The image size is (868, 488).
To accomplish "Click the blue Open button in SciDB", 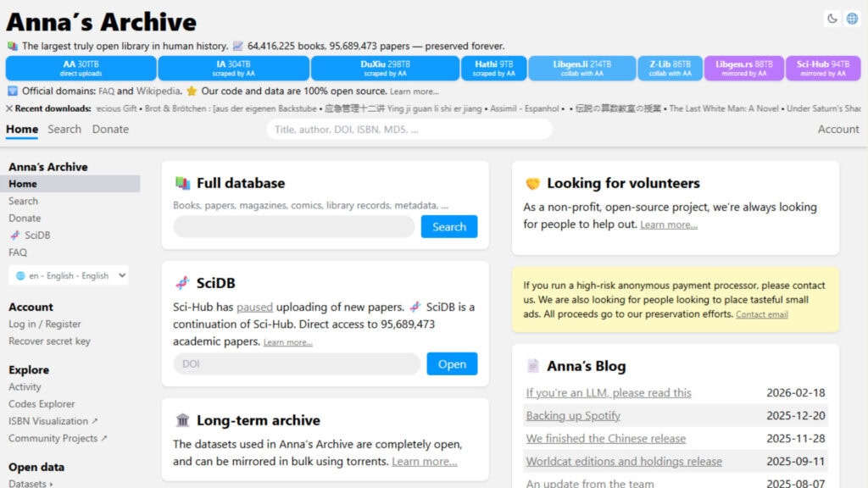I will pyautogui.click(x=452, y=364).
